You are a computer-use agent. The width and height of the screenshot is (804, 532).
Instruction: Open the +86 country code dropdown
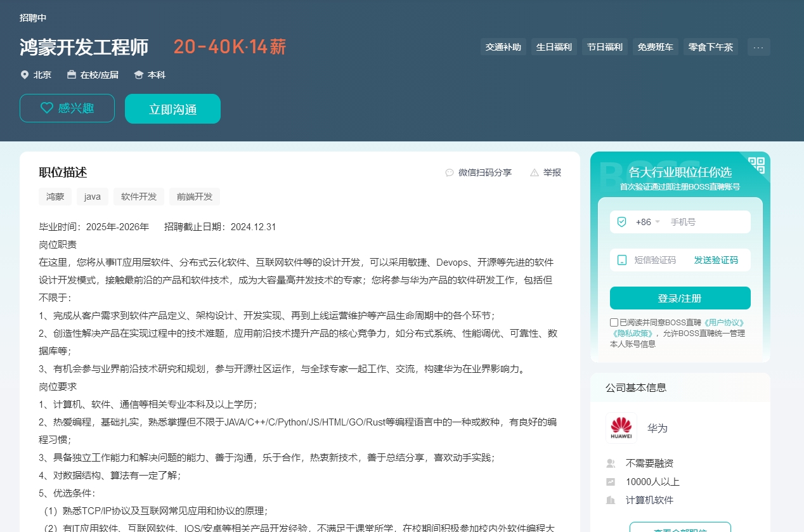tap(648, 222)
